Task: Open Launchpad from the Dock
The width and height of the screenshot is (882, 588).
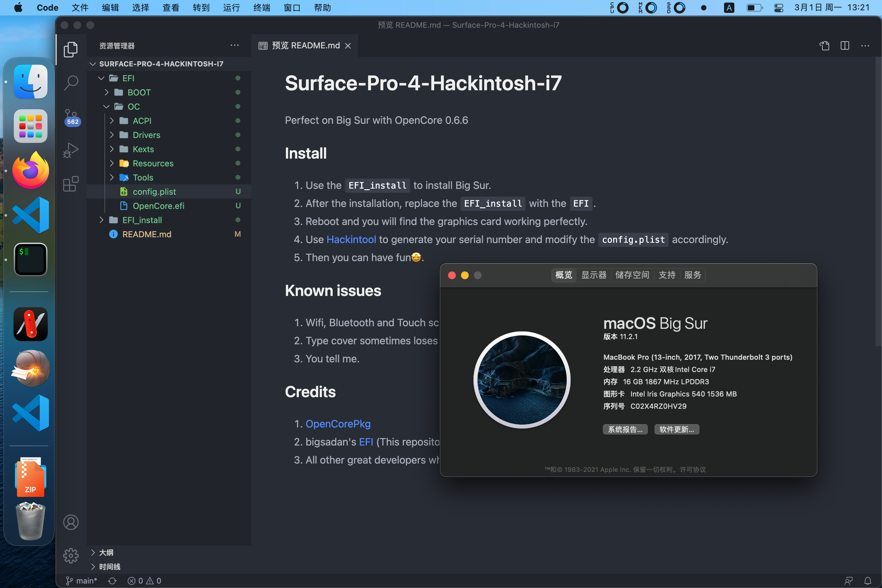Action: pyautogui.click(x=30, y=126)
